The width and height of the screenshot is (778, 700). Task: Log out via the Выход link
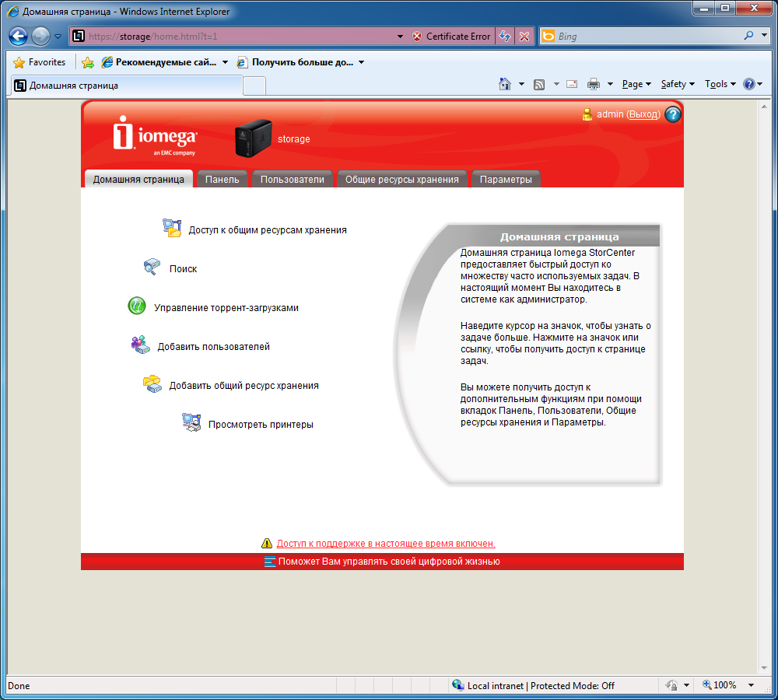point(643,114)
